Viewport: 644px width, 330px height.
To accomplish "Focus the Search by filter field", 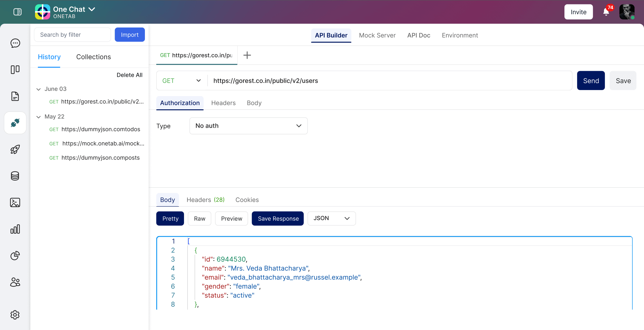I will click(73, 35).
